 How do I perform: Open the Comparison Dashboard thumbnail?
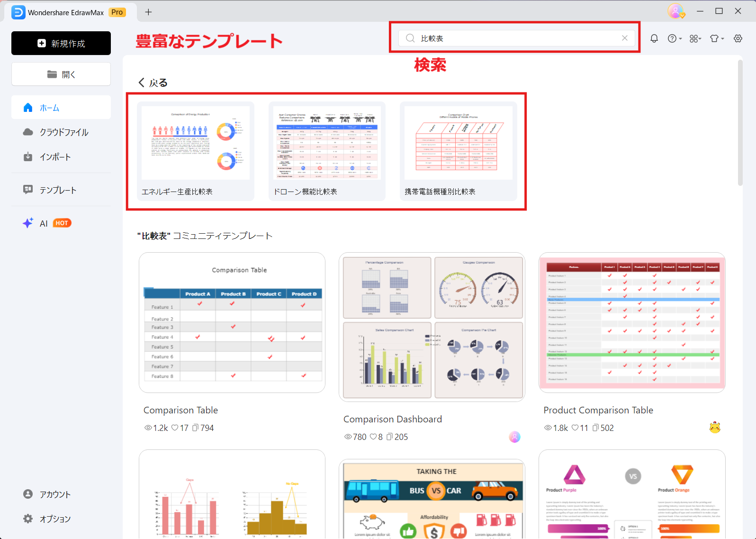point(432,327)
